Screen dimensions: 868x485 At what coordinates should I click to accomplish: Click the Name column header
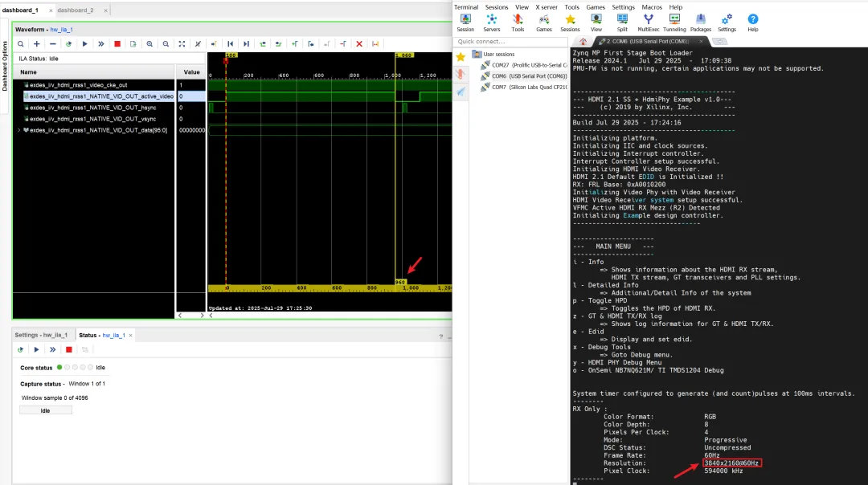coord(94,72)
